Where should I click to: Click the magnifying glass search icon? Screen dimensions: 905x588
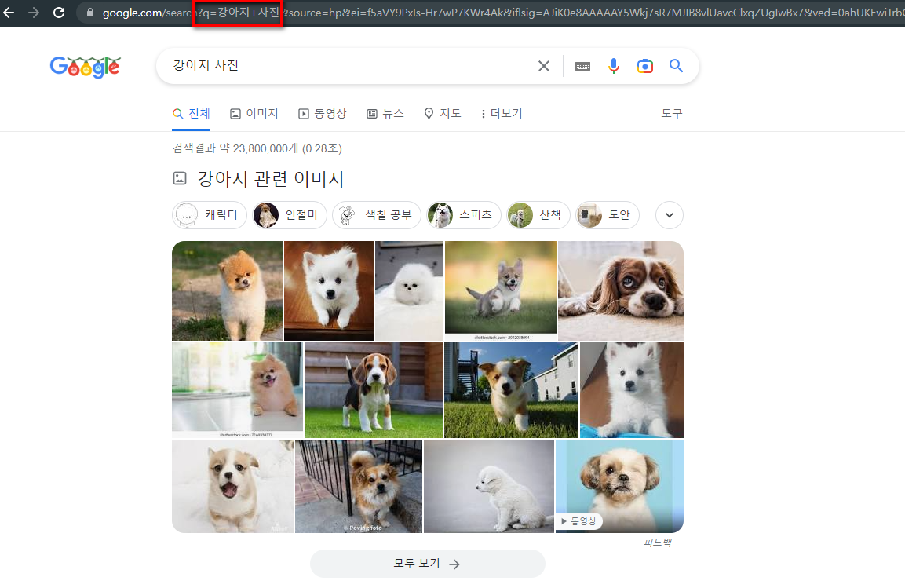click(676, 66)
